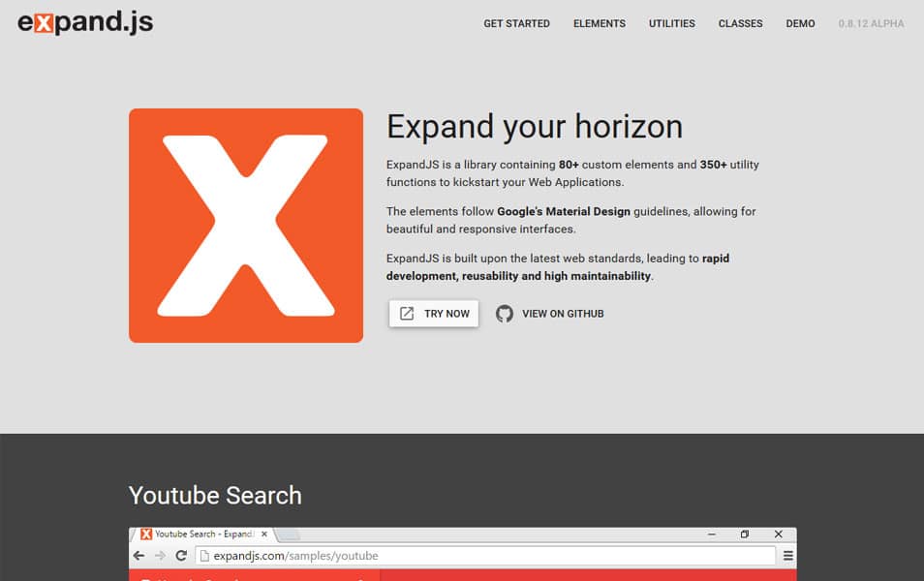Open the View on GitHub link
The height and width of the screenshot is (581, 924).
(550, 314)
